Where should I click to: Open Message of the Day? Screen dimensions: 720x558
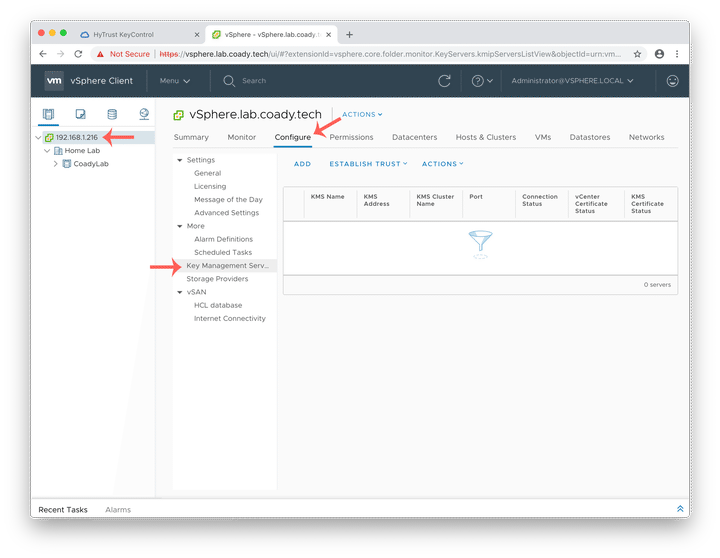point(228,200)
